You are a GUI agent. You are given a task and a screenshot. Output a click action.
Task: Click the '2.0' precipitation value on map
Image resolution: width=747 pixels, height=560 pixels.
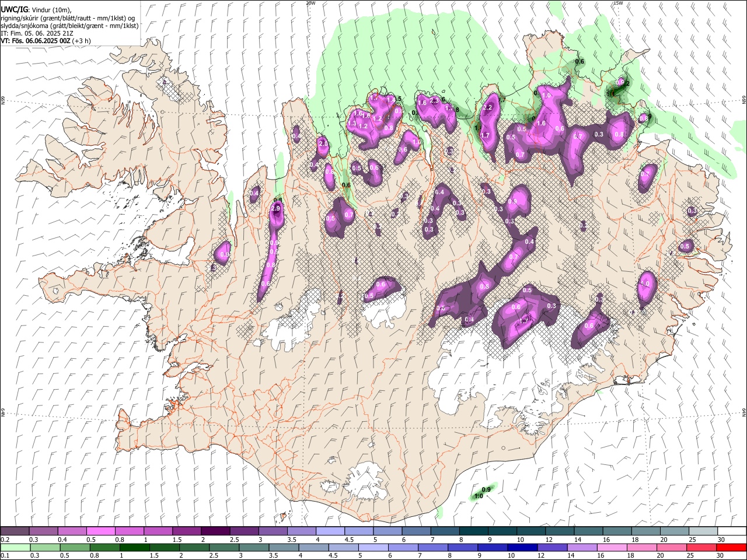323,143
